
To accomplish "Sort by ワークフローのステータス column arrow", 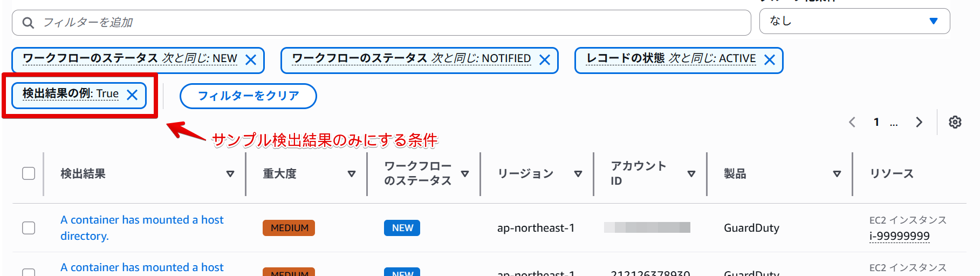I will pyautogui.click(x=465, y=174).
